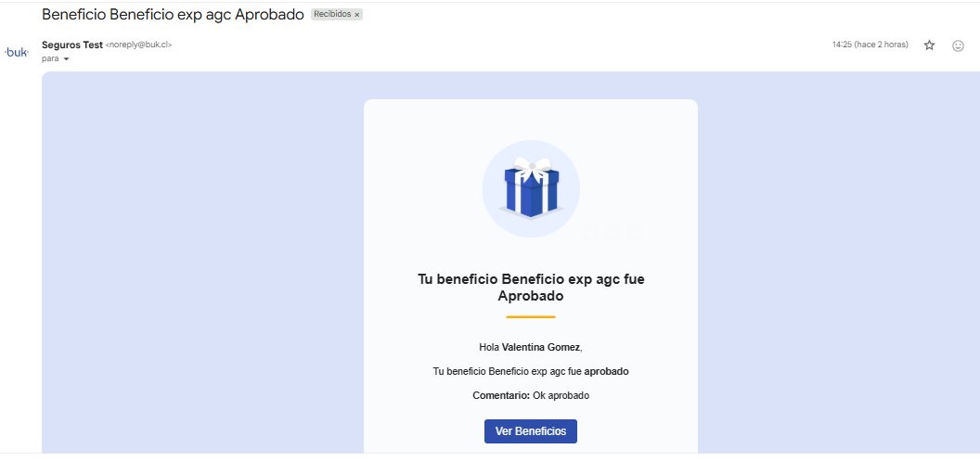Click the yellow divider line under heading

530,317
